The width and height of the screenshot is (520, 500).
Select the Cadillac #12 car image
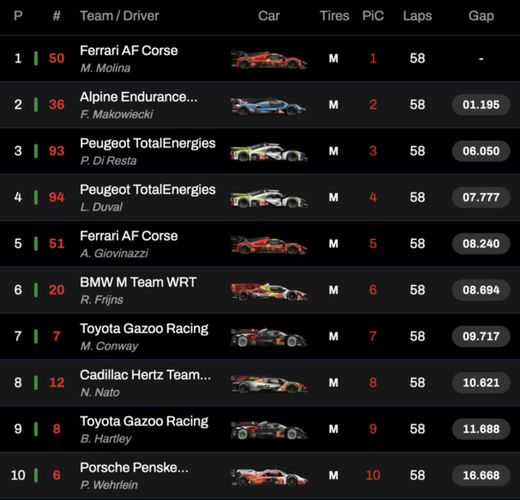(269, 384)
